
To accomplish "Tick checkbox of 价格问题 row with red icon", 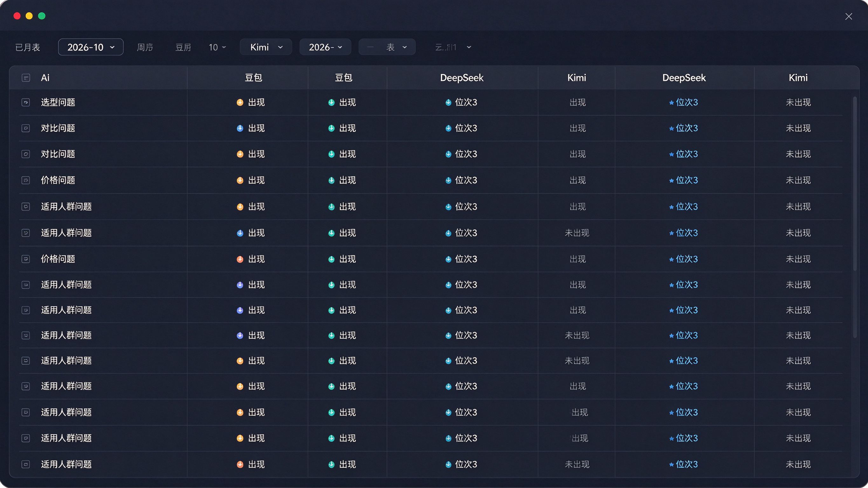I will (x=26, y=259).
